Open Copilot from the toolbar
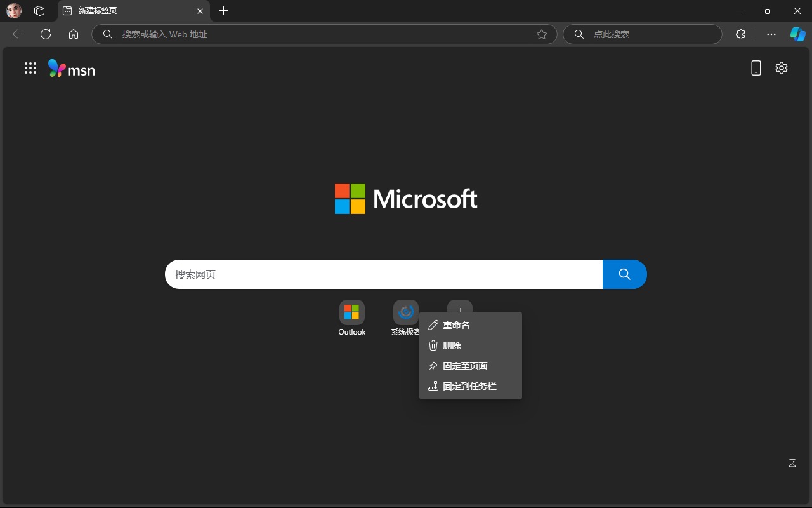Screen dimensions: 812x508 (x=797, y=34)
